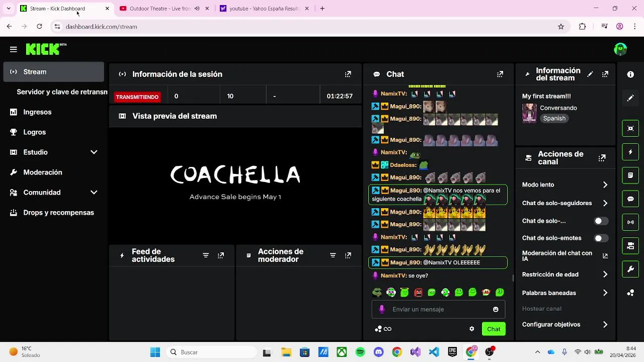Toggle the stream preview widget icon

coord(630,128)
